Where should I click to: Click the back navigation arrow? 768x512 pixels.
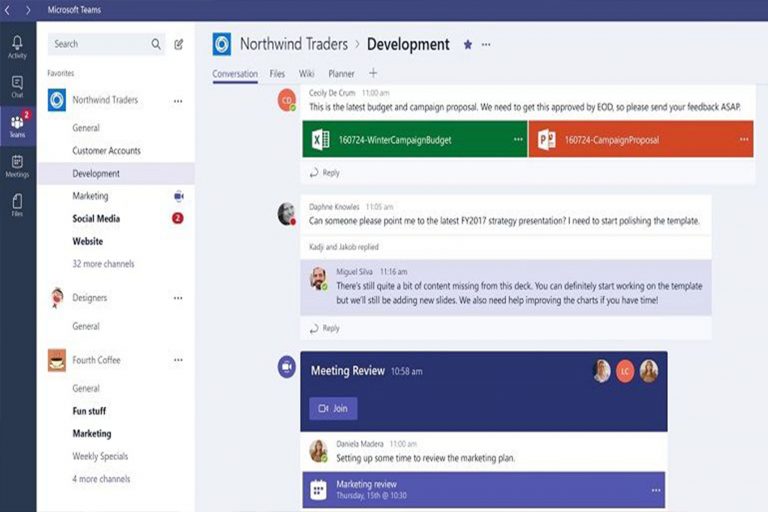(7, 10)
